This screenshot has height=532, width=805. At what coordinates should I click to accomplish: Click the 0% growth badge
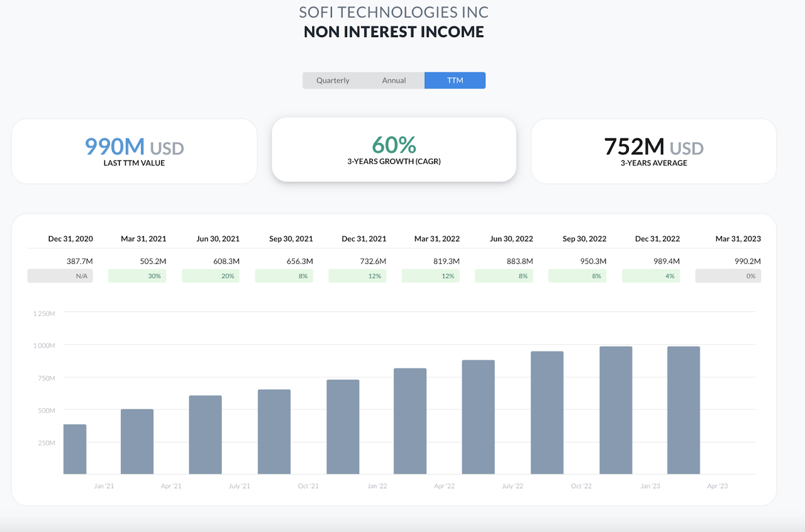coord(728,276)
